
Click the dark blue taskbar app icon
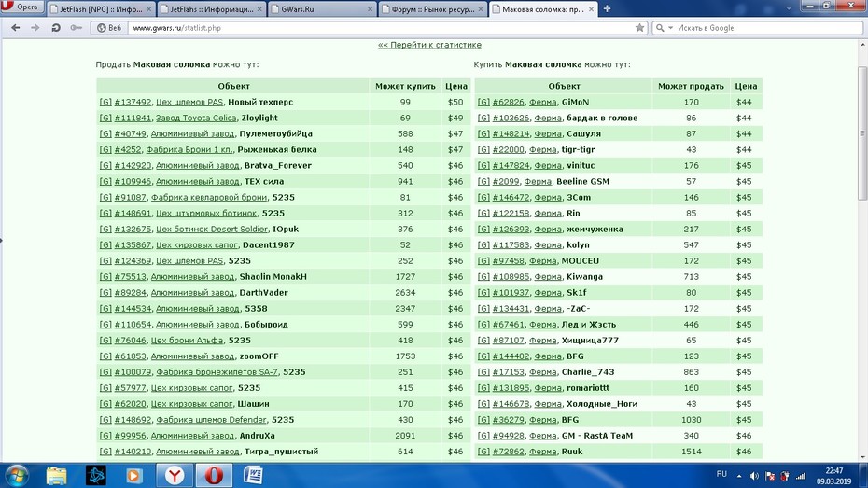[95, 476]
